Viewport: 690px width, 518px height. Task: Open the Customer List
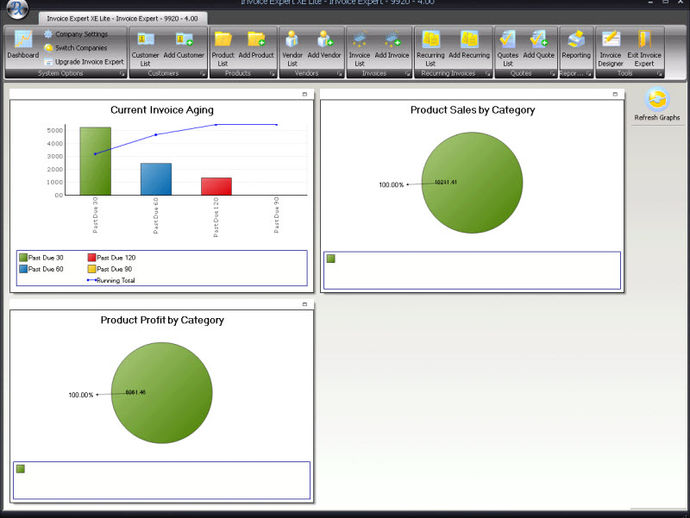click(x=145, y=48)
